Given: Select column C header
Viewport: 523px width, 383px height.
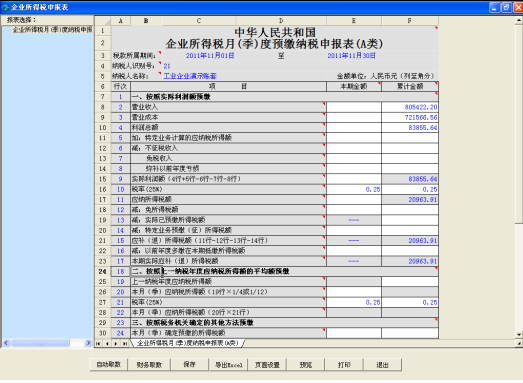Looking at the screenshot, I should (x=199, y=21).
